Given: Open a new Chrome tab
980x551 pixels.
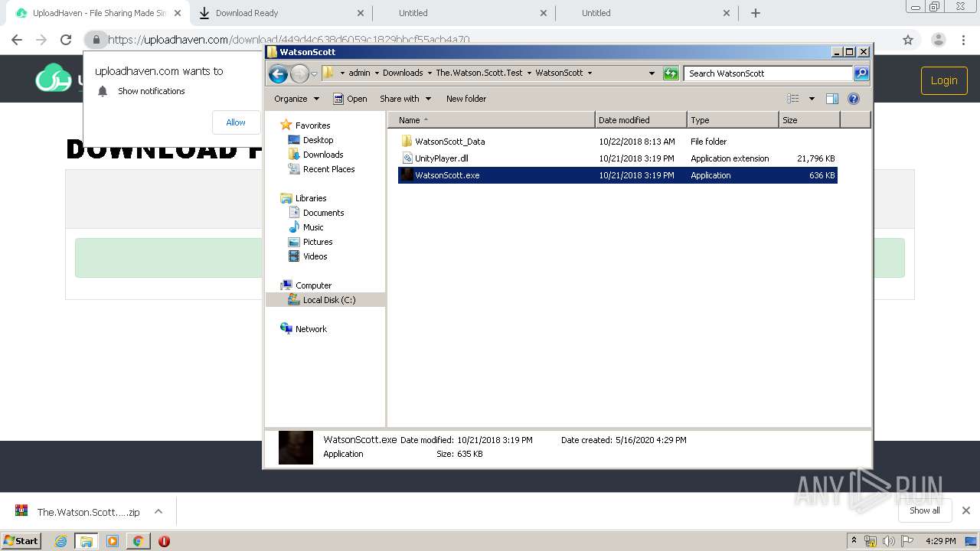Looking at the screenshot, I should pos(756,13).
